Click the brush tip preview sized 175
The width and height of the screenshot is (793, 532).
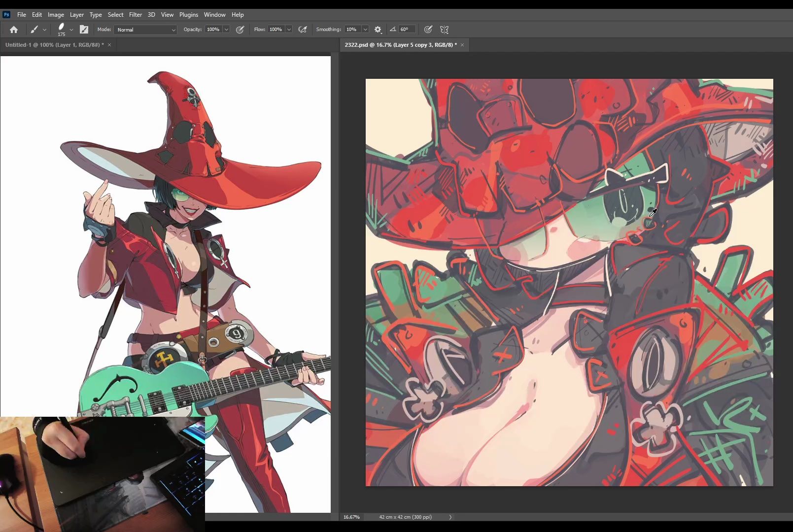click(x=61, y=30)
